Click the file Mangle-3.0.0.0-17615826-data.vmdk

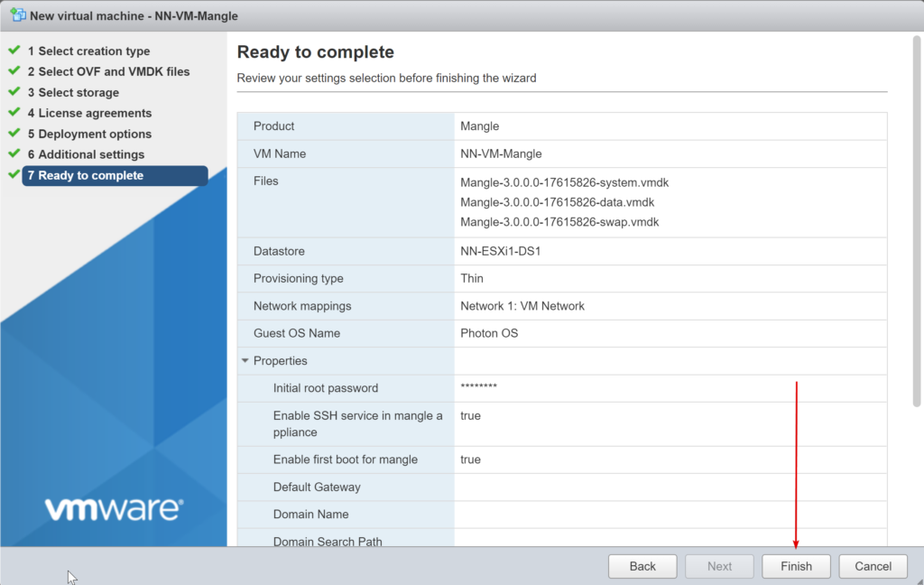558,202
